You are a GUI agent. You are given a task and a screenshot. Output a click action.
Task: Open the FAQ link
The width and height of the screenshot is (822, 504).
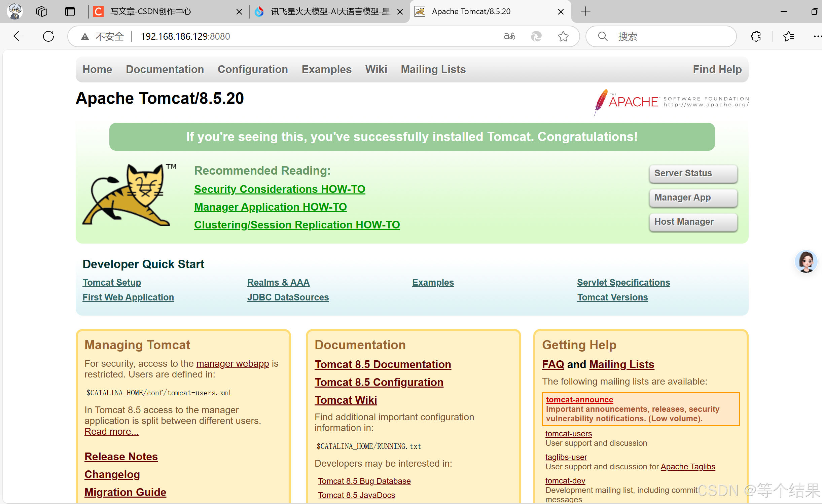coord(553,364)
